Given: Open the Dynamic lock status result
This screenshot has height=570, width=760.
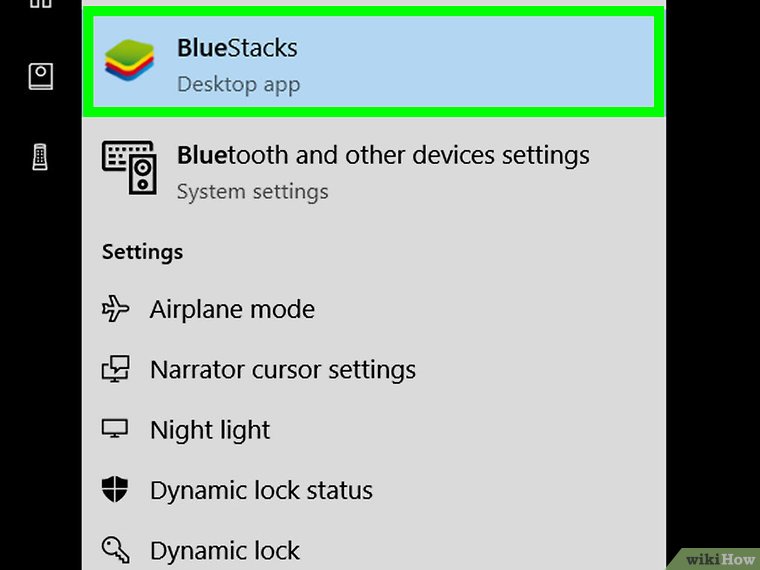Looking at the screenshot, I should (261, 490).
